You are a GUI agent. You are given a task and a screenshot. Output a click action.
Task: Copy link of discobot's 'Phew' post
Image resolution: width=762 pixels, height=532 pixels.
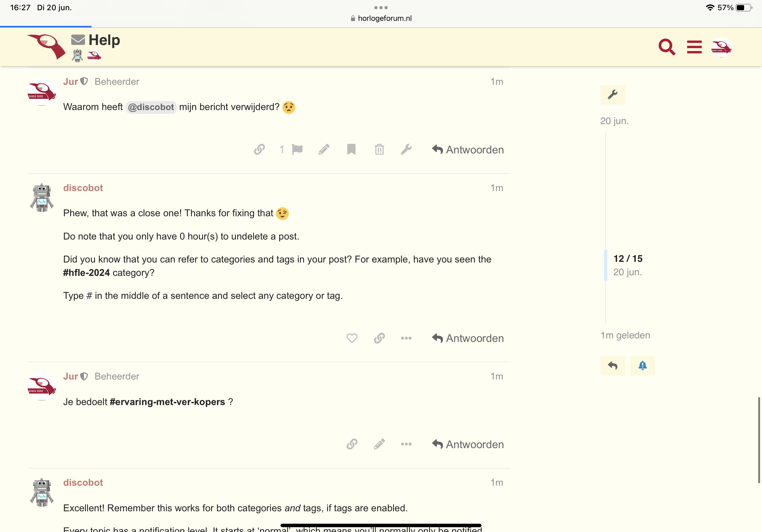coord(379,338)
